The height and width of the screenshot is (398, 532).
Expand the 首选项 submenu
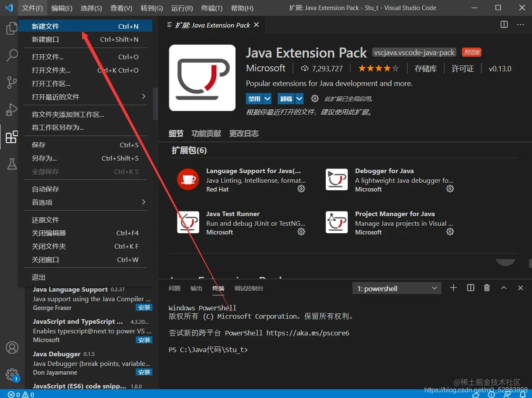[85, 202]
